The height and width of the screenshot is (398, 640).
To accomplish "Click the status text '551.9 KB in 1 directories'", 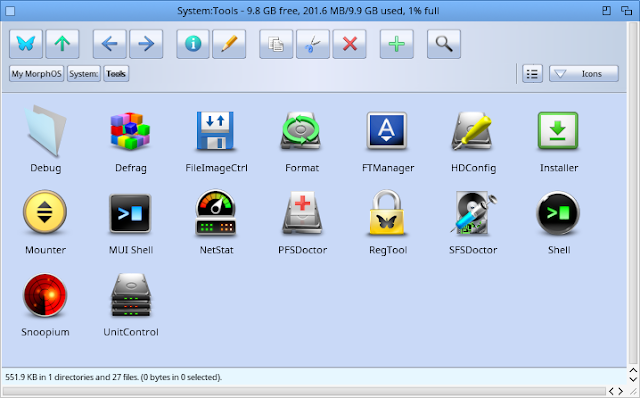I will tap(56, 377).
